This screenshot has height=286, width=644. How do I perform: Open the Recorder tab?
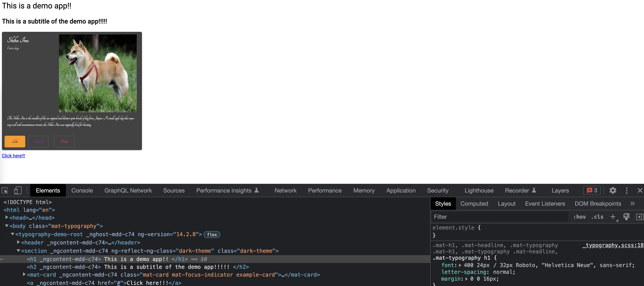click(521, 191)
